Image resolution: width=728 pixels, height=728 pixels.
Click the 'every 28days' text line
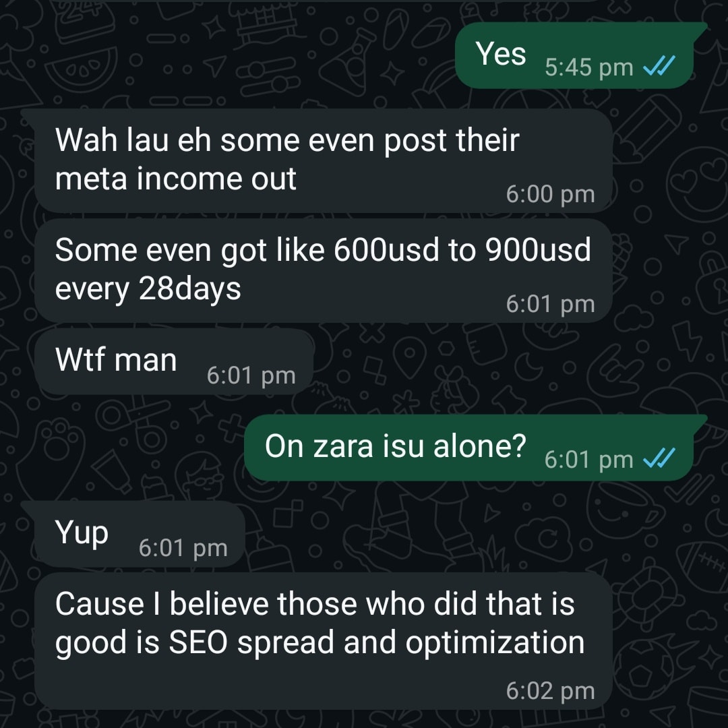pos(148,289)
